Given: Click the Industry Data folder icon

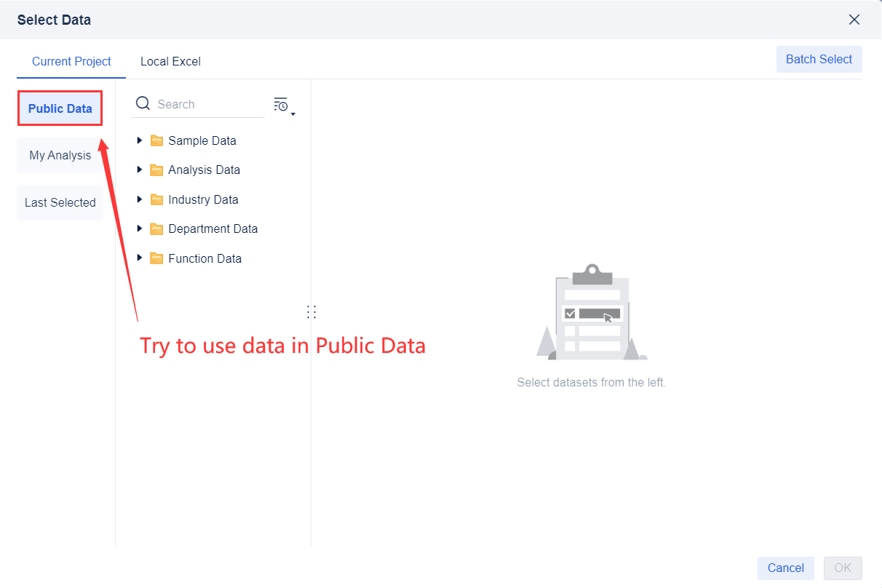Looking at the screenshot, I should 157,199.
